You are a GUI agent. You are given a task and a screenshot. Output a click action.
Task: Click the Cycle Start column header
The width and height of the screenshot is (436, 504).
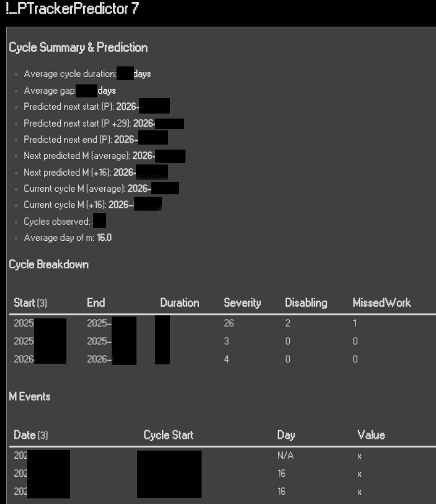(x=168, y=435)
